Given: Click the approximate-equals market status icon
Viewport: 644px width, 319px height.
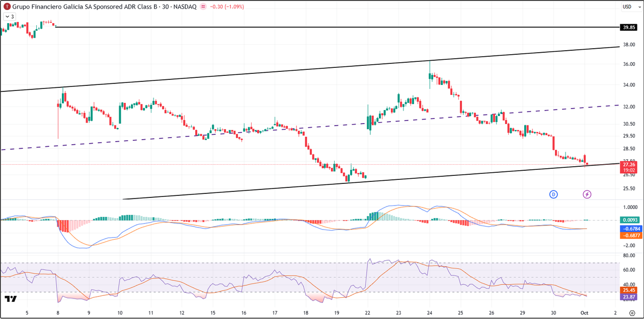Looking at the screenshot, I should [203, 7].
